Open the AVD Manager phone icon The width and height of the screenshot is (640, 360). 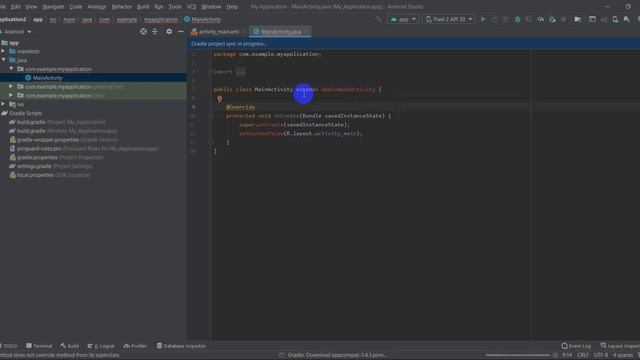tap(615, 19)
